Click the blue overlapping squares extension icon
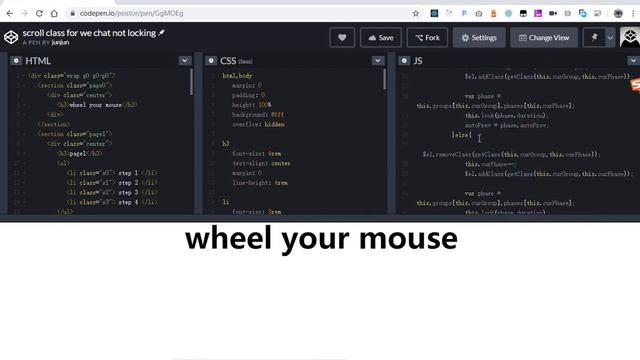 coord(583,13)
